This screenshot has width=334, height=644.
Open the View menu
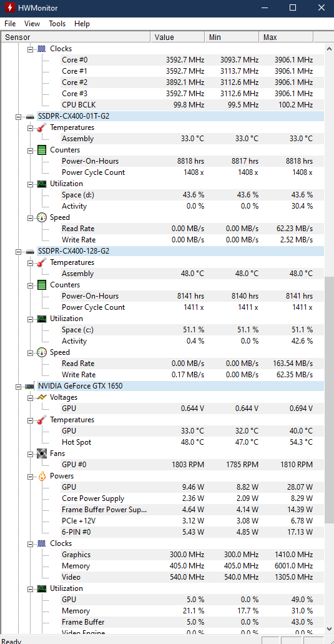[32, 23]
